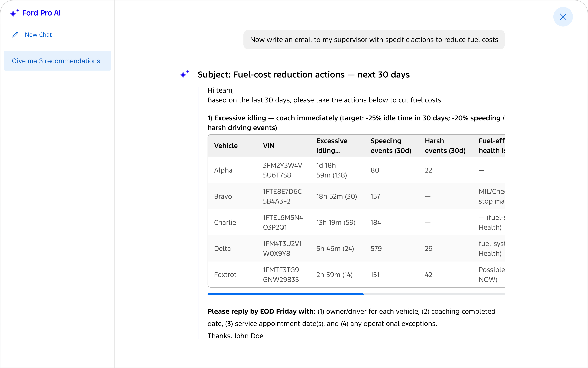Click the Excessive idling column header
The image size is (588, 368).
point(332,146)
